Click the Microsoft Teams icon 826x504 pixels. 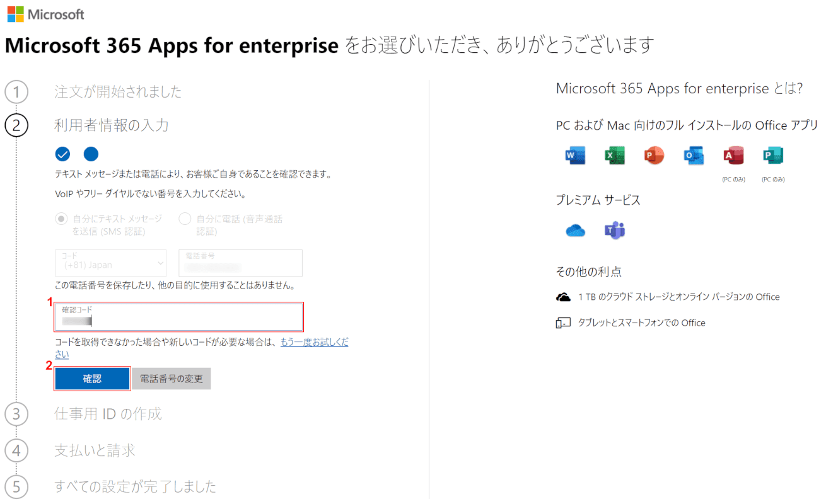(615, 231)
